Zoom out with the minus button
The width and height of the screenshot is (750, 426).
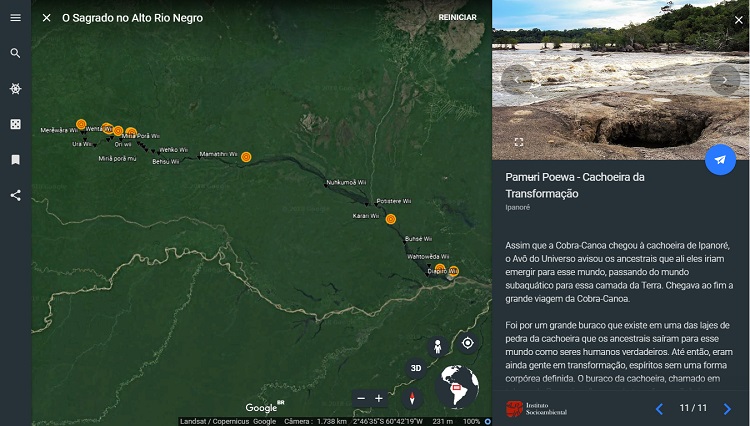pos(361,398)
